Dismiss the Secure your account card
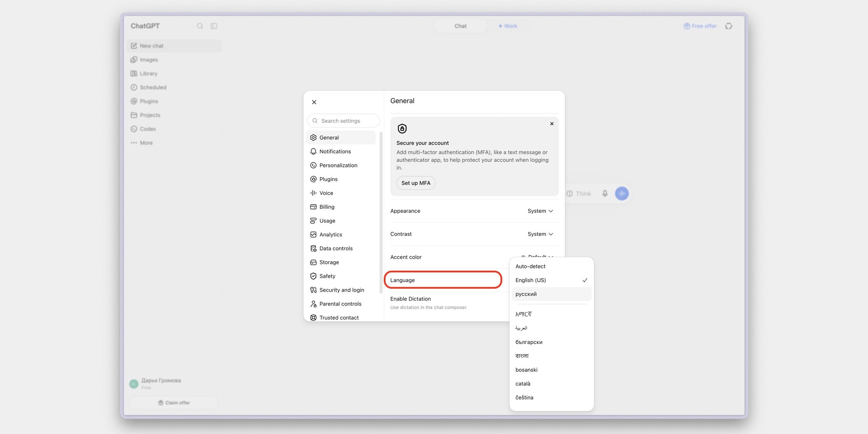This screenshot has height=434, width=868. pyautogui.click(x=552, y=124)
